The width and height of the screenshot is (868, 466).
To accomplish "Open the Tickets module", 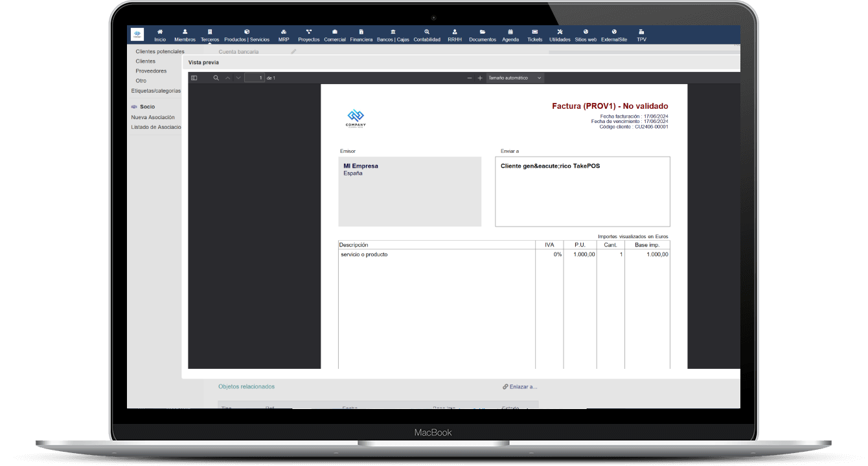I will 535,35.
